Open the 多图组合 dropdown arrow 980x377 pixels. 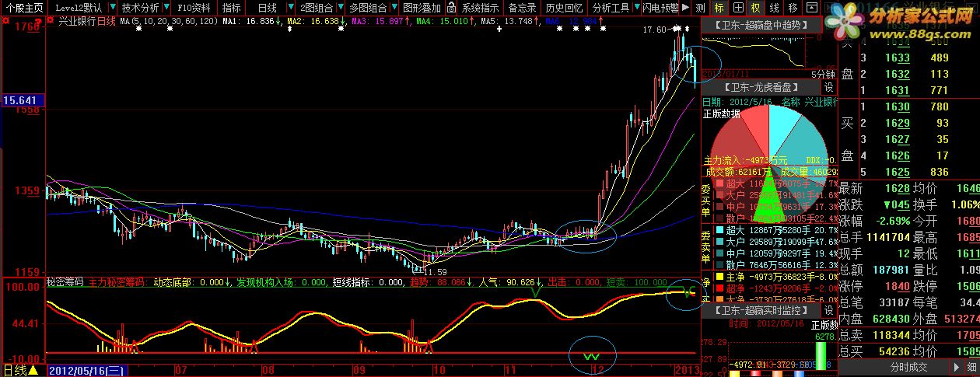tap(393, 8)
